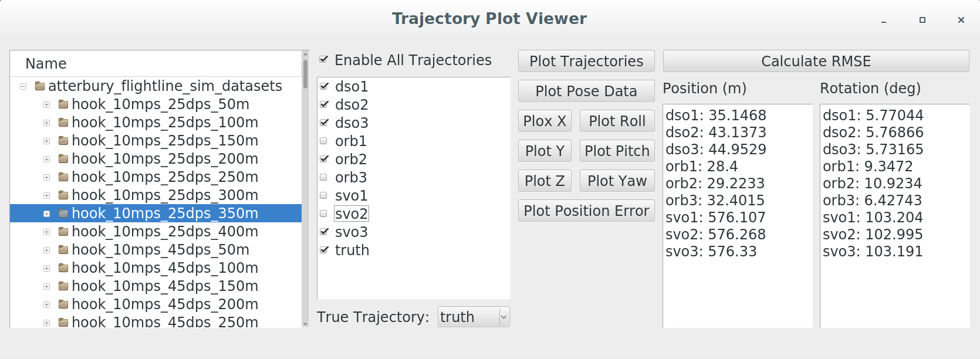Click the Plot Position Error button
This screenshot has height=359, width=980.
(586, 211)
